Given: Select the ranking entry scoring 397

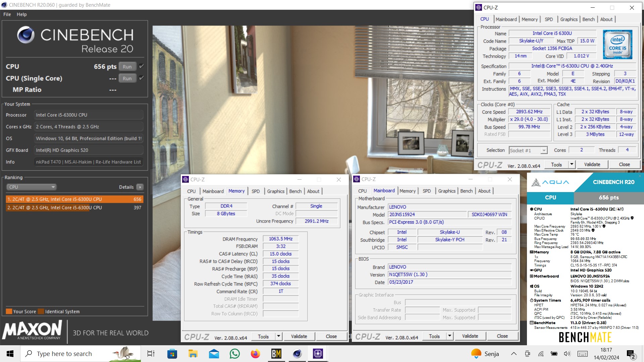Looking at the screenshot, I should 74,207.
